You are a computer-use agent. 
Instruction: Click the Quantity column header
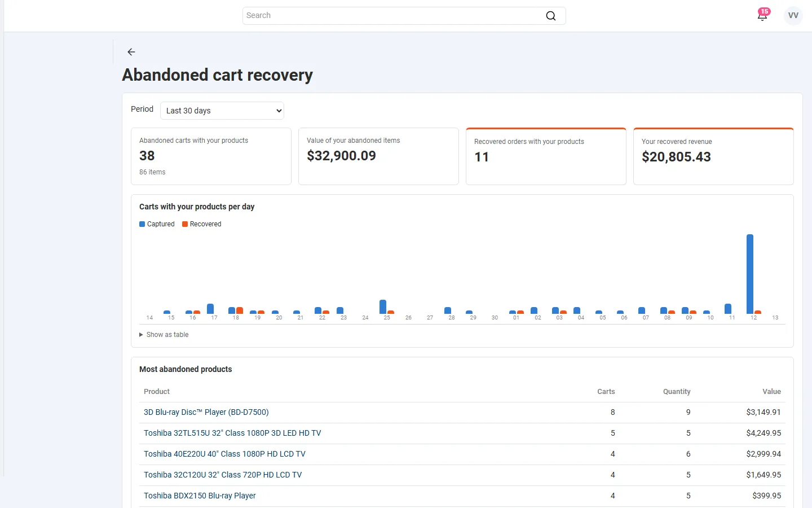(x=677, y=392)
